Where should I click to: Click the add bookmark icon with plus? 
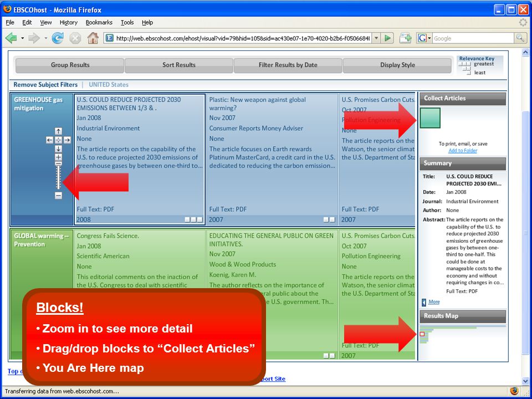[406, 38]
